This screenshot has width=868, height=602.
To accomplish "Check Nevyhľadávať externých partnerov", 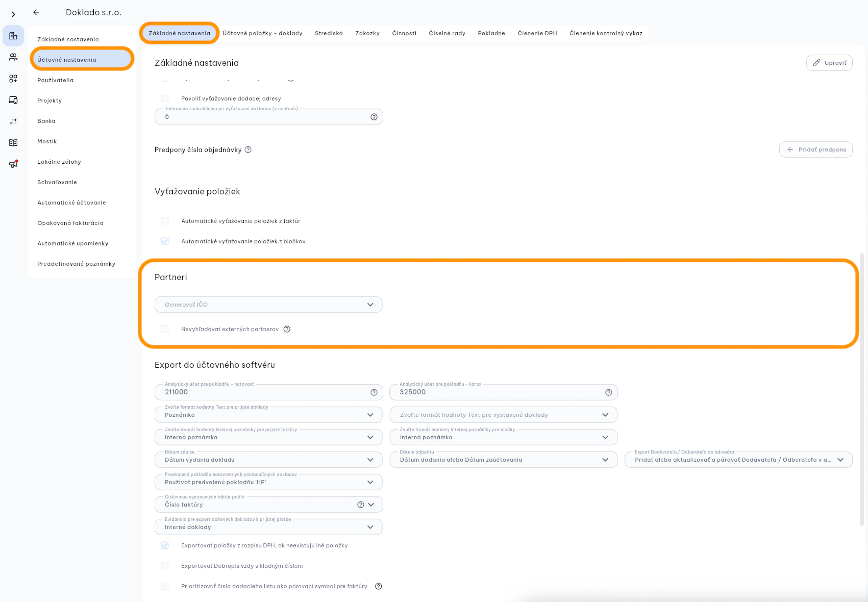I will point(165,329).
